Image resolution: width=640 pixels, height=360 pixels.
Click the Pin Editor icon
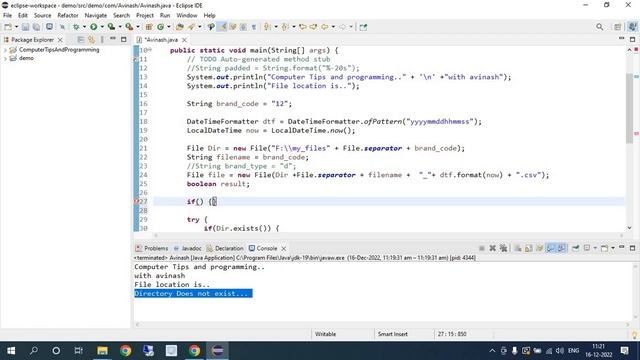(363, 27)
